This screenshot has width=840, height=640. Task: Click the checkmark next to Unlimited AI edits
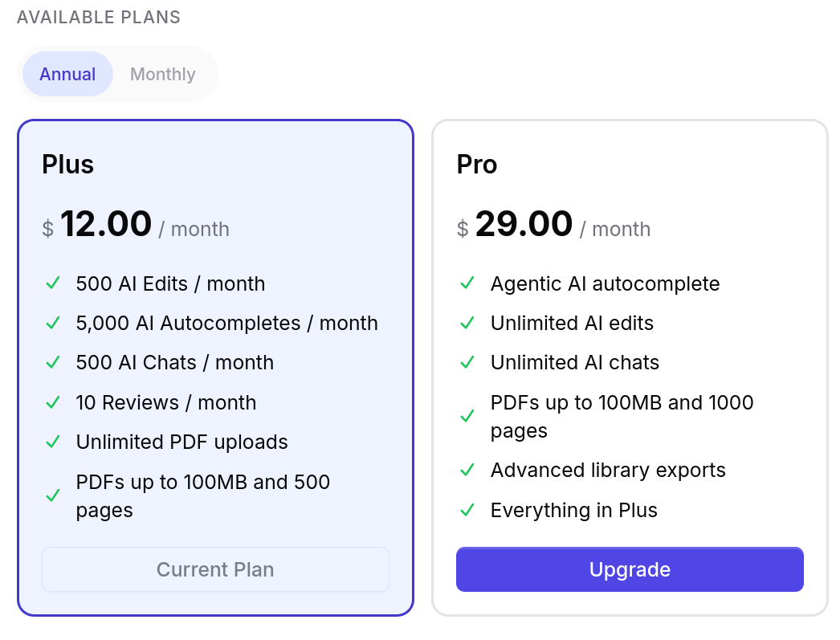[467, 323]
